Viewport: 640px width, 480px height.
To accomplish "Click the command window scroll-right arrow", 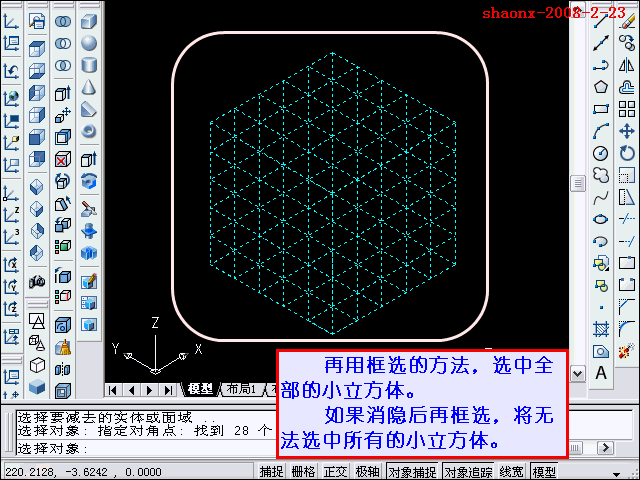I will coord(605,448).
